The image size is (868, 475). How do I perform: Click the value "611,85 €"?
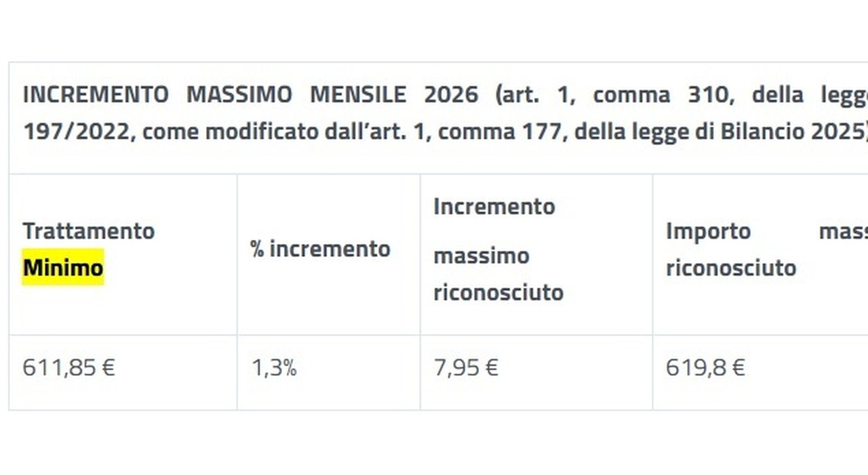click(x=68, y=368)
